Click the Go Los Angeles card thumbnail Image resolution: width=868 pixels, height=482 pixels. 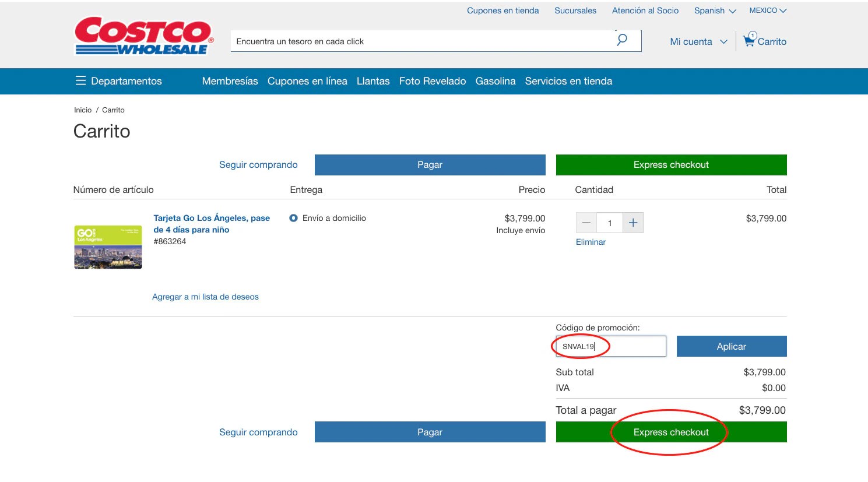click(108, 247)
